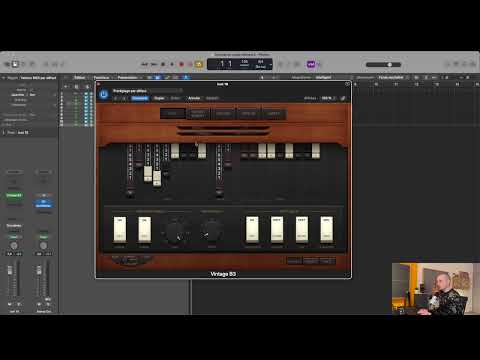The width and height of the screenshot is (480, 360).
Task: Click the left button in bottom right organ group
Action: click(294, 261)
